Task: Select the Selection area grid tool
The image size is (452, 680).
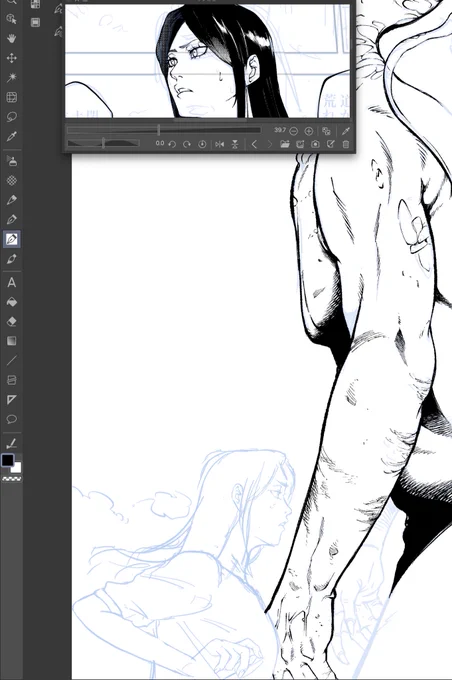Action: click(x=12, y=97)
